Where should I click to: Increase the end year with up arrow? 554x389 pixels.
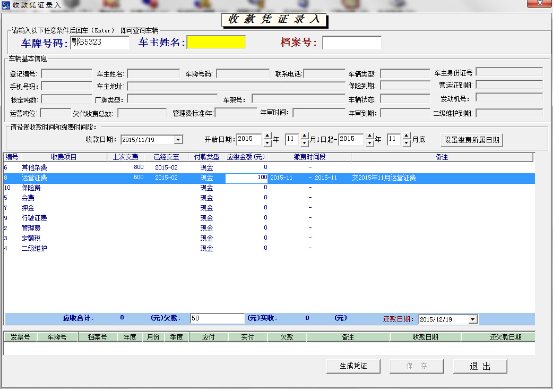click(370, 136)
